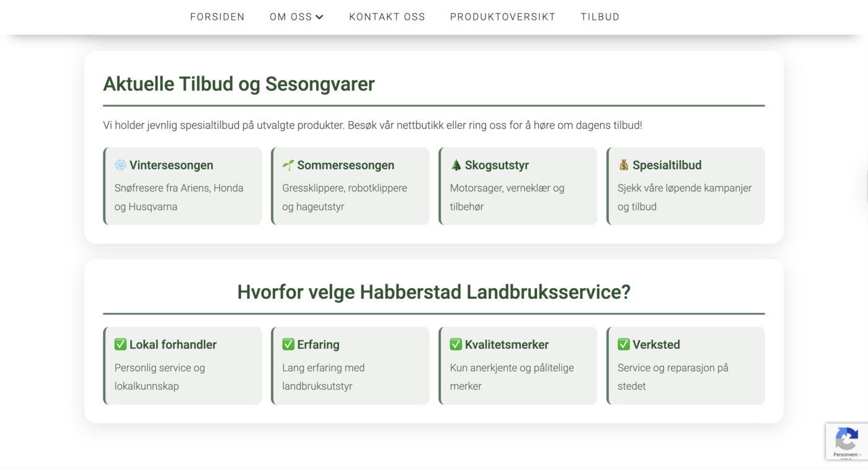
Task: Go to FORSIDEN in the navigation
Action: click(217, 17)
